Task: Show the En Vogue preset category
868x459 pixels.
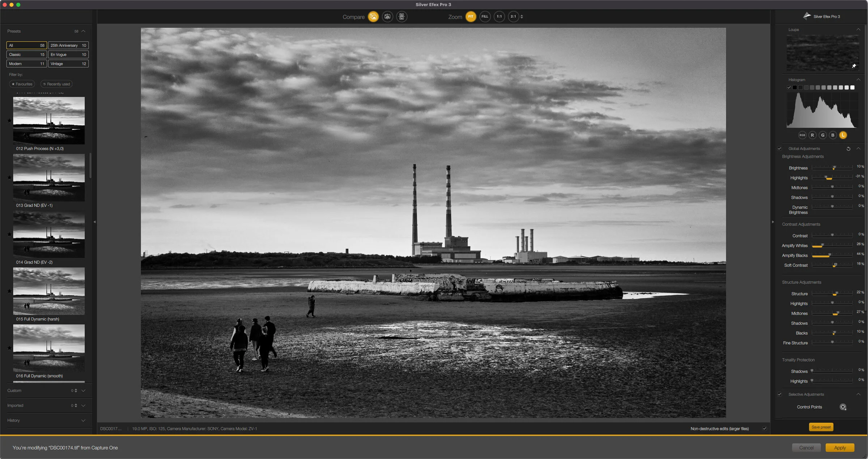Action: click(x=68, y=55)
